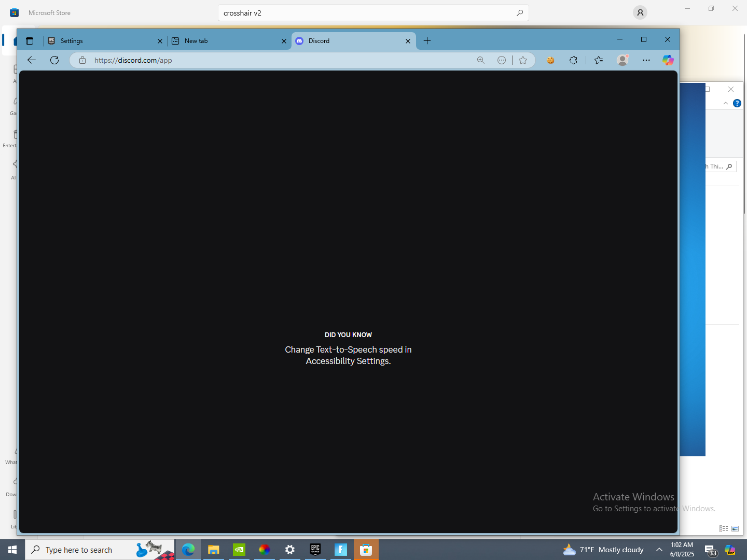
Task: Open weather widget showing 71°F
Action: tap(603, 550)
